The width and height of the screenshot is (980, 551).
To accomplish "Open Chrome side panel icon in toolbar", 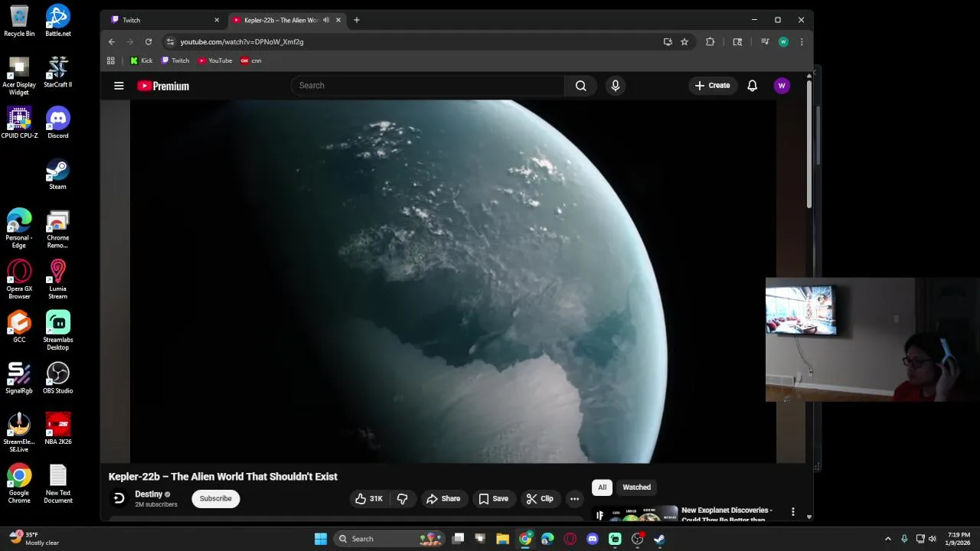I will [x=737, y=42].
